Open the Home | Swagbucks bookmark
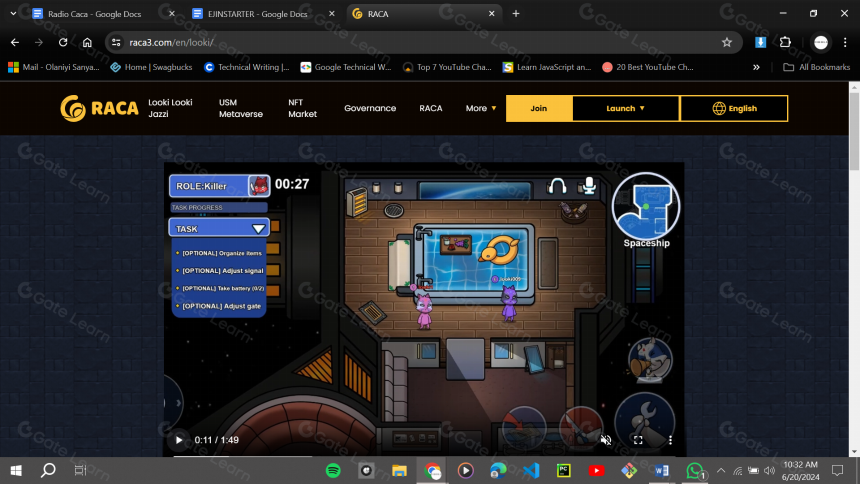860x484 pixels. [x=151, y=67]
